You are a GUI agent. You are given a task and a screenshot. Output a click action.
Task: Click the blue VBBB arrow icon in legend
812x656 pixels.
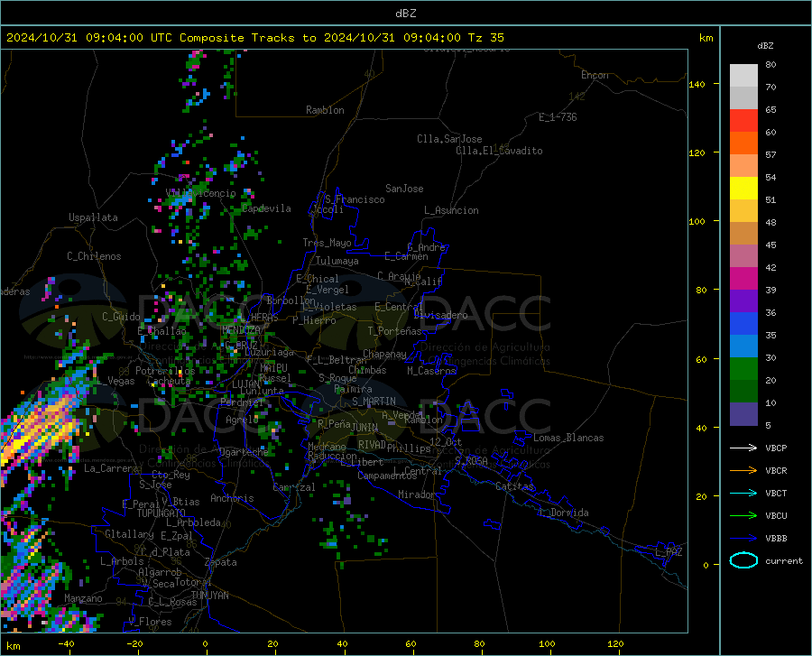(x=743, y=539)
